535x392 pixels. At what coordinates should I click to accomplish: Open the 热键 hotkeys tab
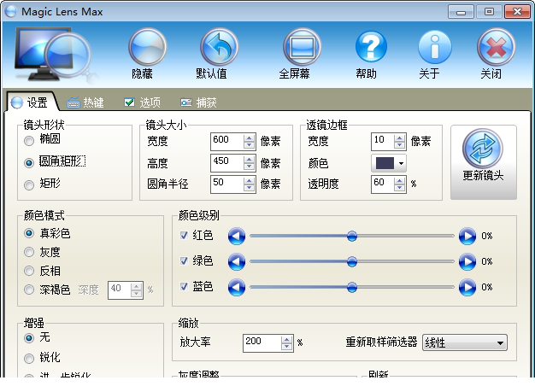click(x=85, y=102)
